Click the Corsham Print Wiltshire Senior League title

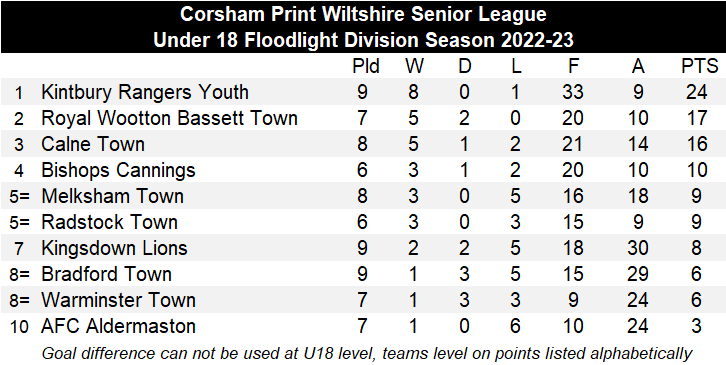(x=363, y=14)
